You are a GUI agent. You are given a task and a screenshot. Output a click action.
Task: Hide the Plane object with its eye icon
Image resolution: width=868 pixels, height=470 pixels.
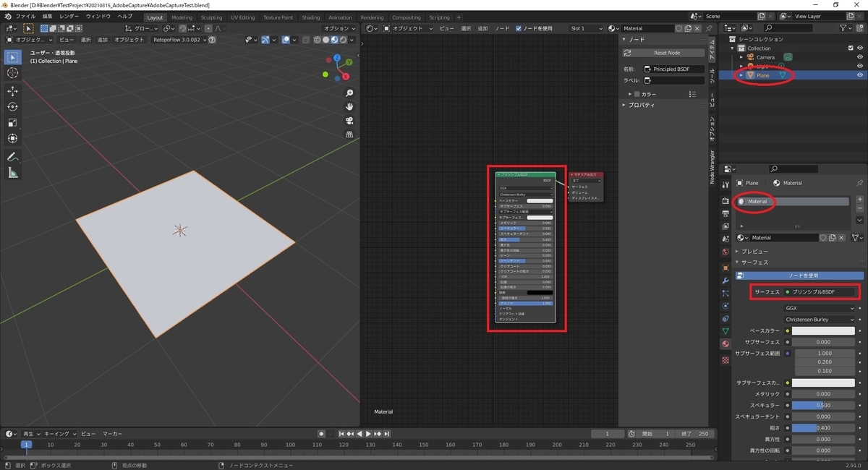pos(860,75)
